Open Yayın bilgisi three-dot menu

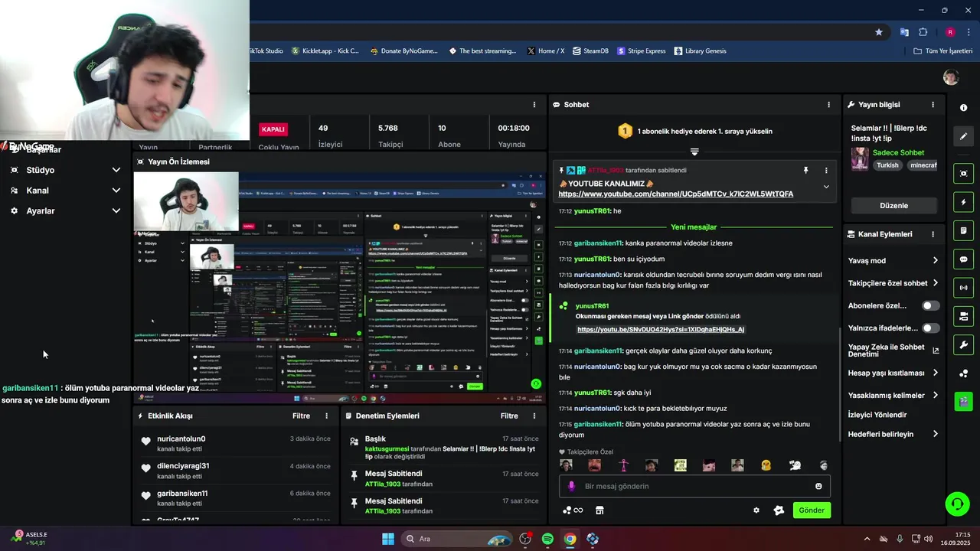933,104
